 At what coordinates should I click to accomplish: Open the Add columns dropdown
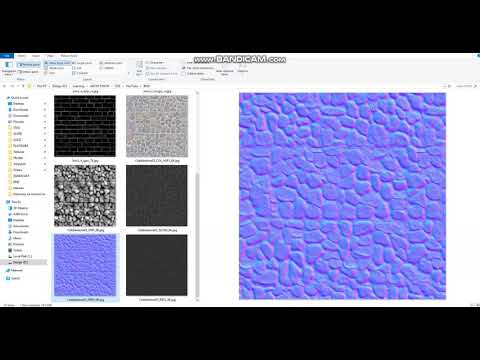pos(157,68)
